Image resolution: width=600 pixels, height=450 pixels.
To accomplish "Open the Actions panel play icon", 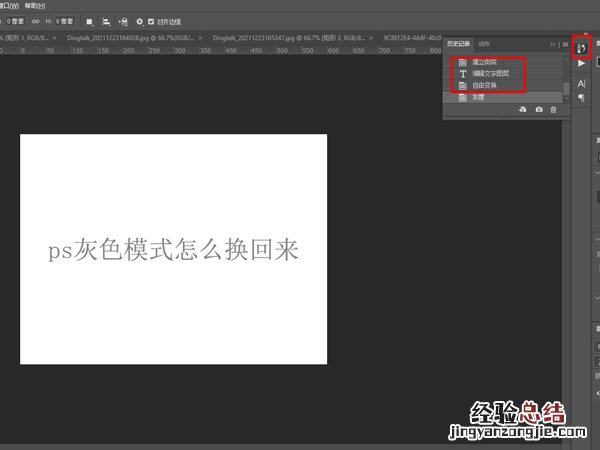I will pyautogui.click(x=582, y=63).
